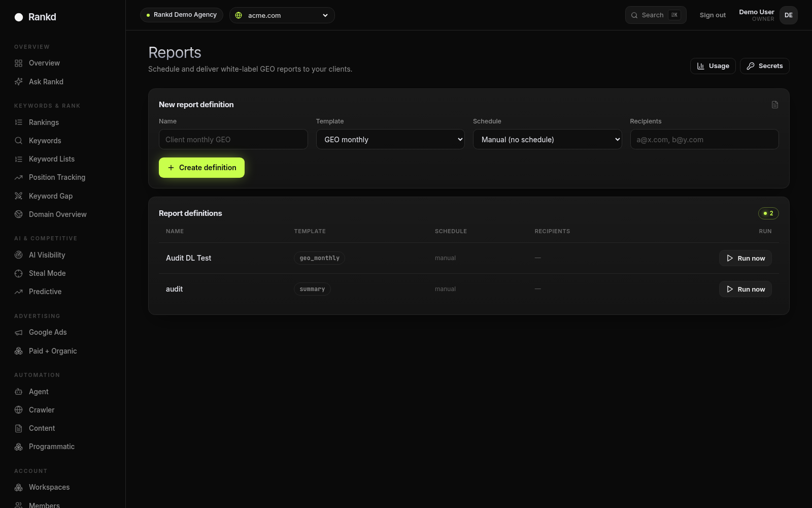Open Secrets button
This screenshot has height=508, width=812.
764,66
